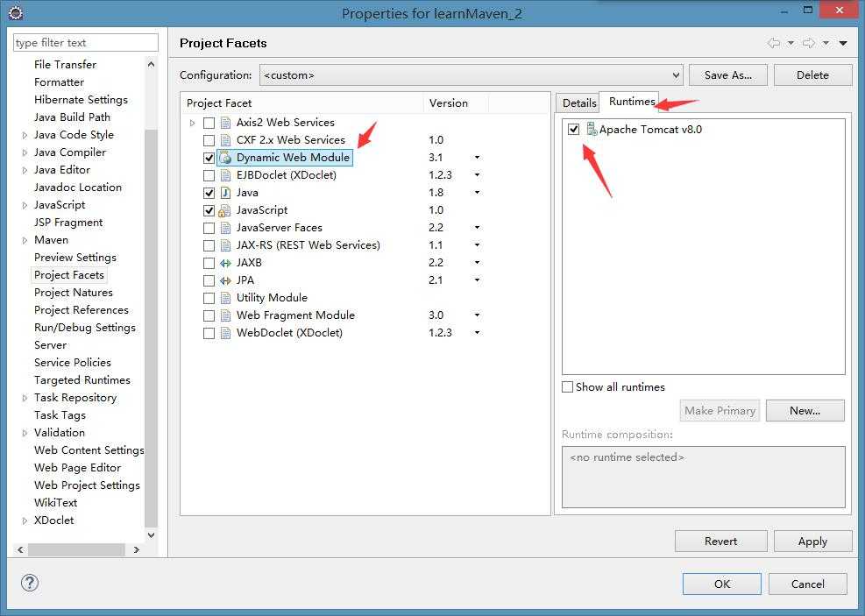Click the Save As... button
Image resolution: width=865 pixels, height=616 pixels.
pos(727,75)
